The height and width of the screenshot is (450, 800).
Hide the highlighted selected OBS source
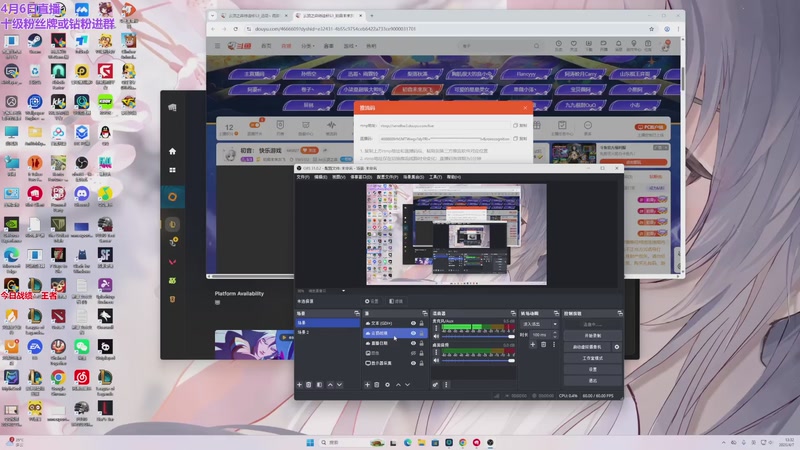(413, 333)
